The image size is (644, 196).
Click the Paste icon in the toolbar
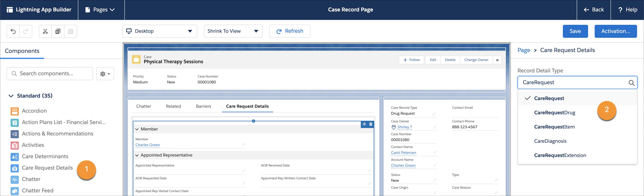[71, 31]
